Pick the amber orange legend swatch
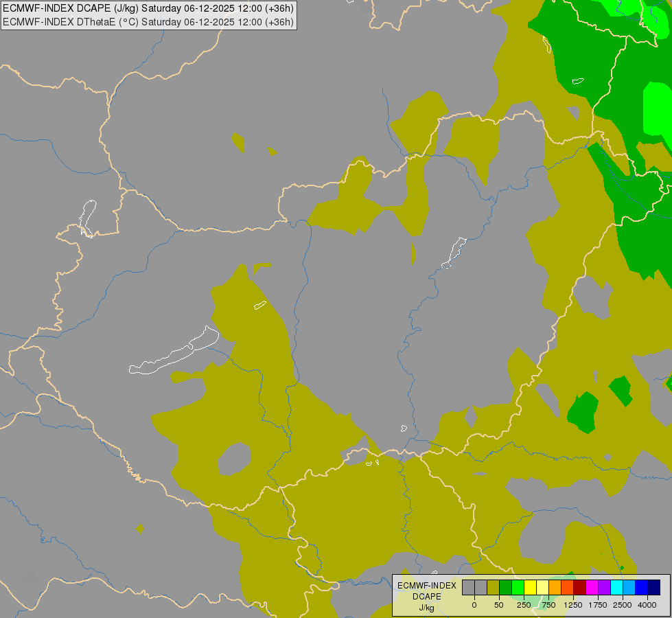This screenshot has width=672, height=618. point(555,588)
